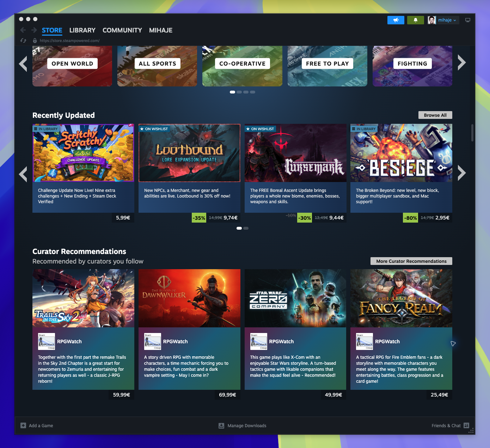Click RPGWatch curator logo on Dawnwalker card

[153, 341]
